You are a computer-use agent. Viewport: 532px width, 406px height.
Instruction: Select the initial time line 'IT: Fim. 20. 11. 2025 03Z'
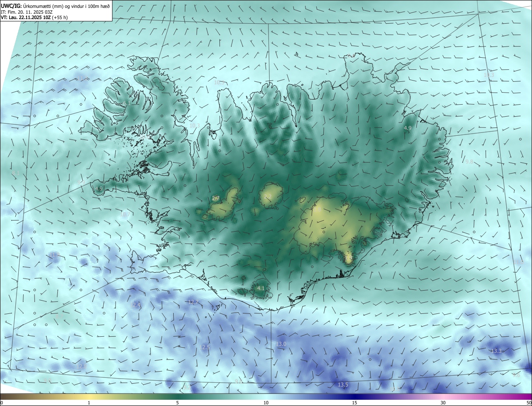click(x=26, y=12)
